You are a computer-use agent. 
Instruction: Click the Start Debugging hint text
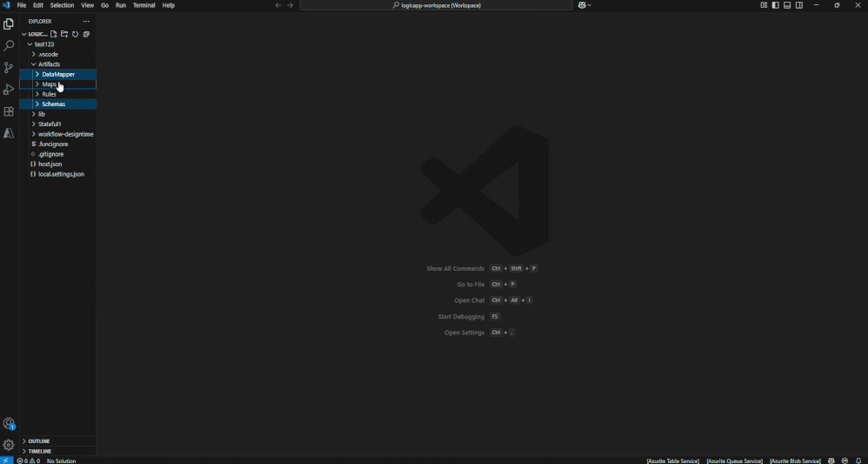[x=461, y=317]
